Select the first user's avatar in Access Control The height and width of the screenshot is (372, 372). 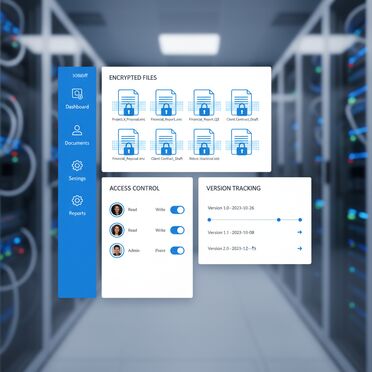coord(117,210)
